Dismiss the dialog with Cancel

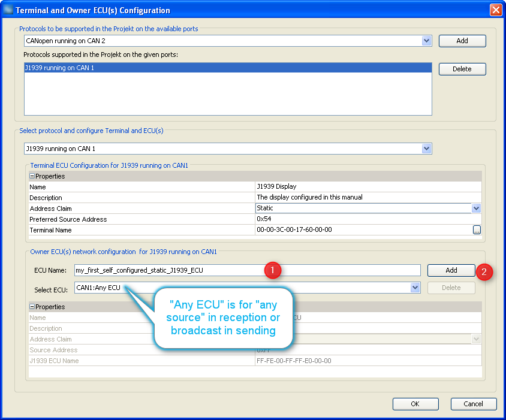pos(473,404)
